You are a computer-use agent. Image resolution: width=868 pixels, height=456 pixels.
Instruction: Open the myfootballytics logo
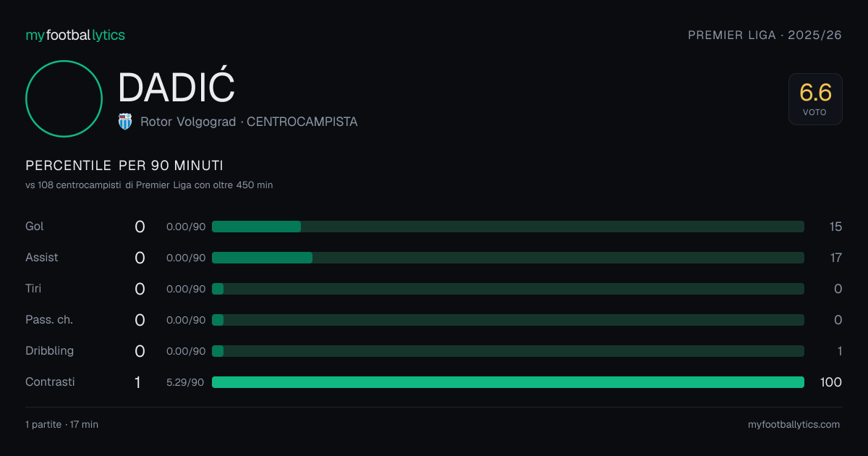coord(75,35)
